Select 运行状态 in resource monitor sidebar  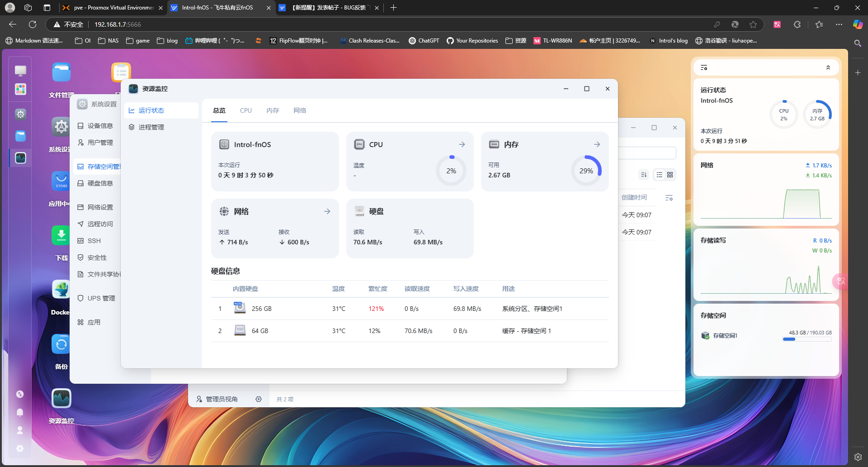click(x=161, y=110)
